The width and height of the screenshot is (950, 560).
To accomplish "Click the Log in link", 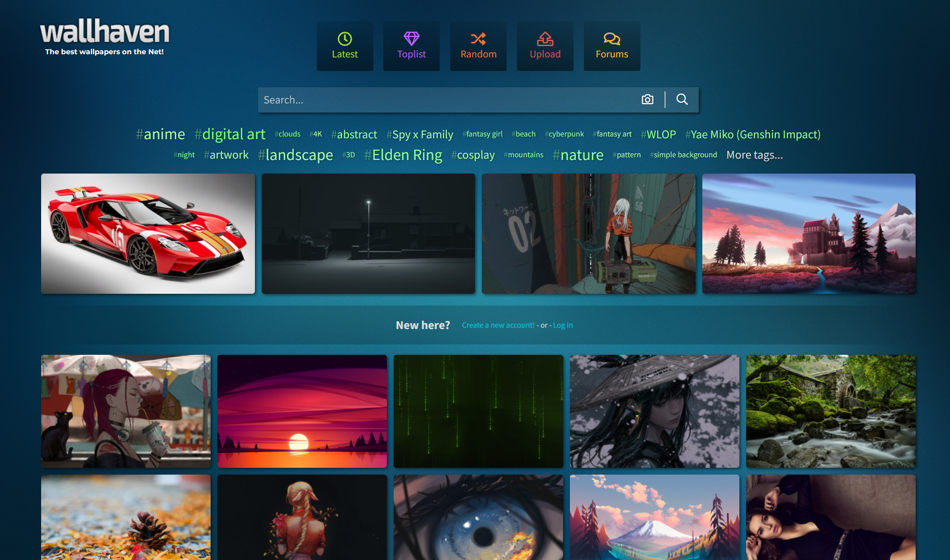I will click(x=563, y=325).
